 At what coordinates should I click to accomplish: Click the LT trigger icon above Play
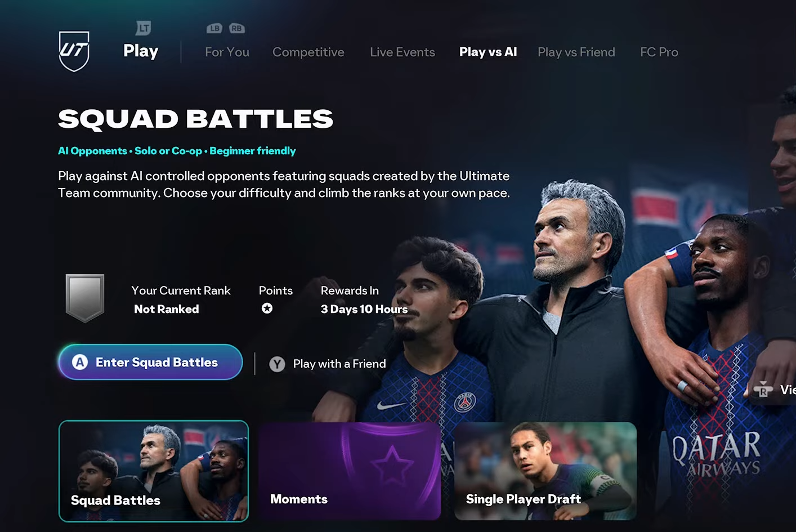click(144, 28)
